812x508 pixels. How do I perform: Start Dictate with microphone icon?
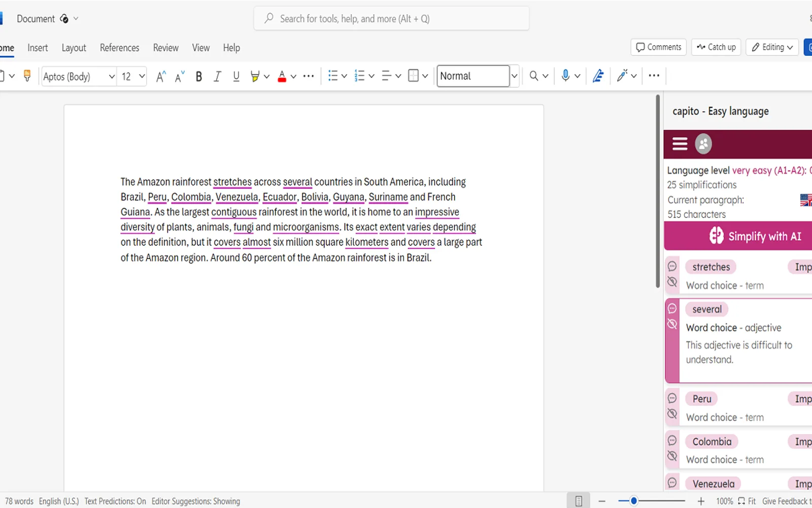[x=565, y=76]
